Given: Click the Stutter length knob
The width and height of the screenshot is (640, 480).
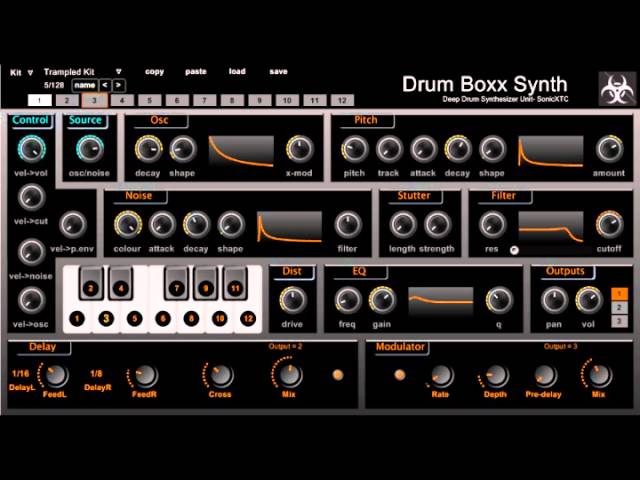Looking at the screenshot, I should pos(403,224).
